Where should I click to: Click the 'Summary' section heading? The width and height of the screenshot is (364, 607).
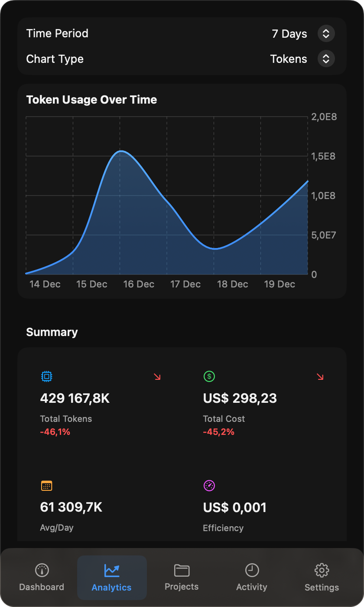(52, 332)
